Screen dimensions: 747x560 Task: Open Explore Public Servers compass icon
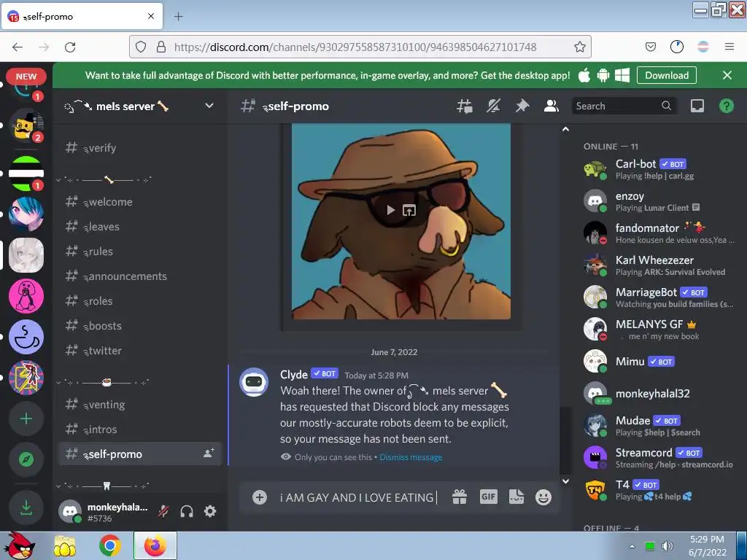pyautogui.click(x=26, y=459)
